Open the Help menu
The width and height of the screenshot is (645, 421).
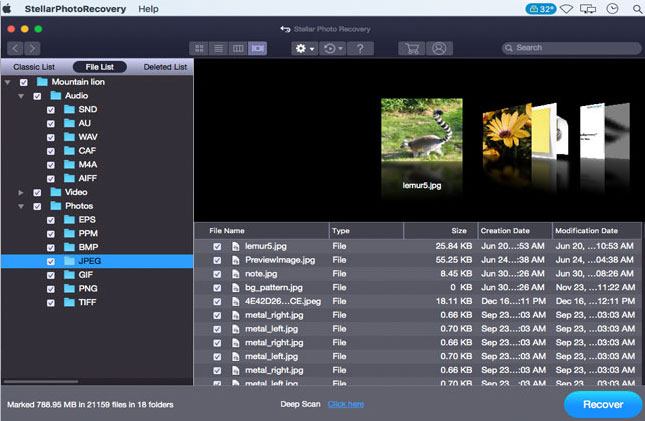148,9
